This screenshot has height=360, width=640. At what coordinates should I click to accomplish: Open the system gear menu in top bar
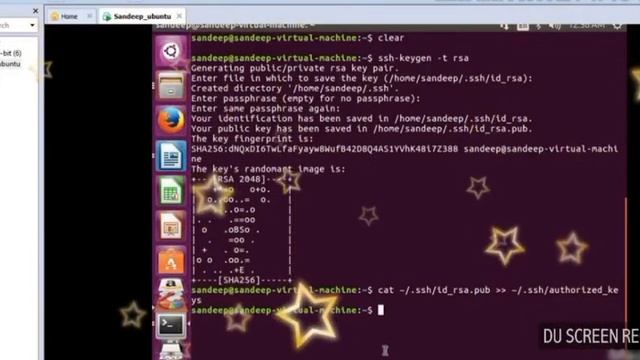point(617,27)
